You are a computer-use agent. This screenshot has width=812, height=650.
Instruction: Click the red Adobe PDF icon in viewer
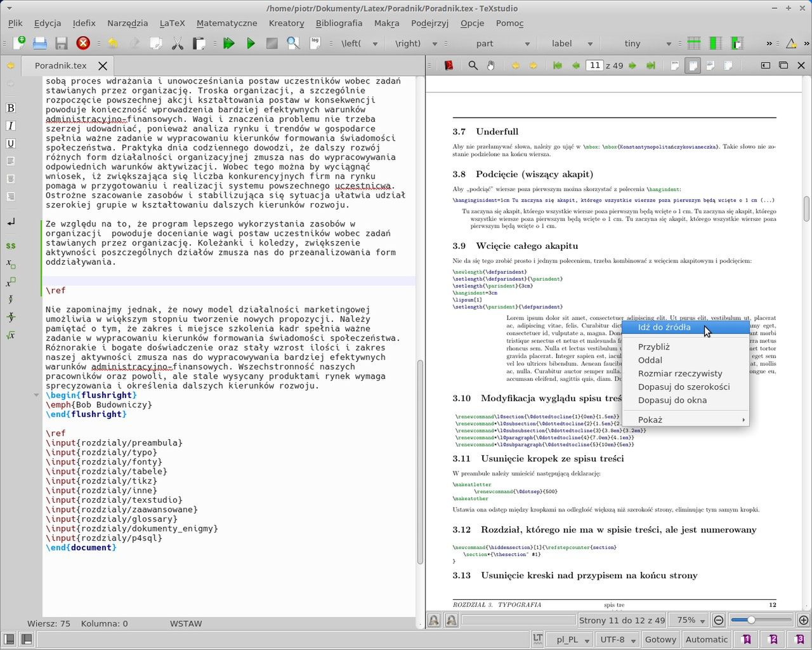pyautogui.click(x=449, y=65)
